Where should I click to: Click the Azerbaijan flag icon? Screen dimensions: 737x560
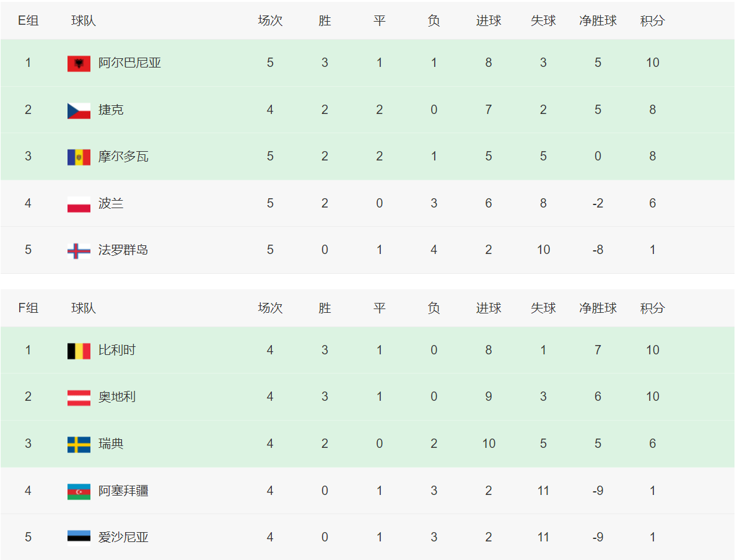(x=79, y=491)
